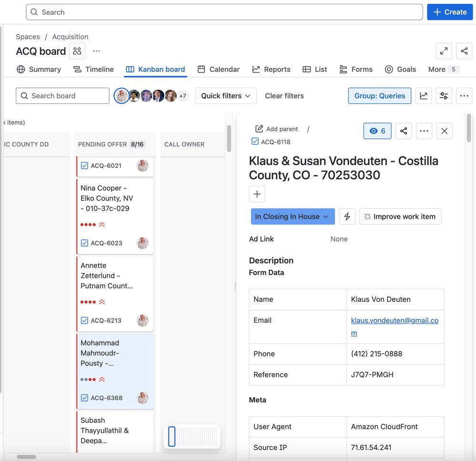Expand the More tabs dropdown
476x461 pixels.
click(443, 69)
